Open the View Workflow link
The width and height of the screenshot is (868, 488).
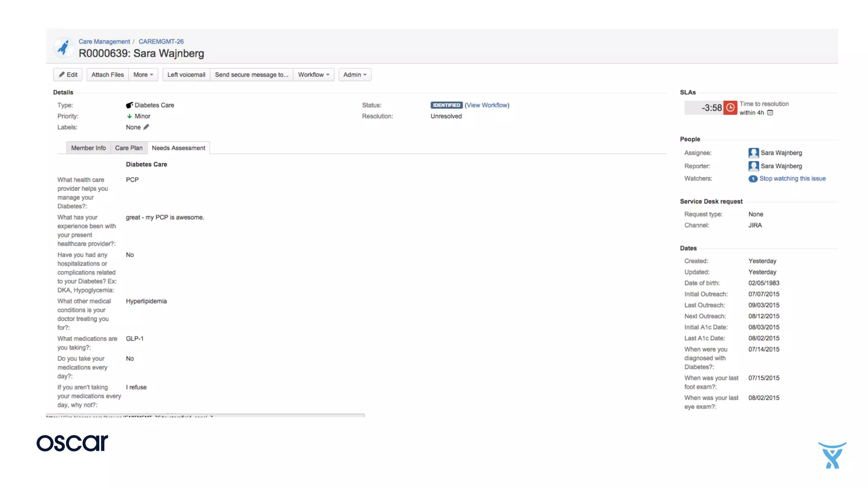tap(487, 105)
